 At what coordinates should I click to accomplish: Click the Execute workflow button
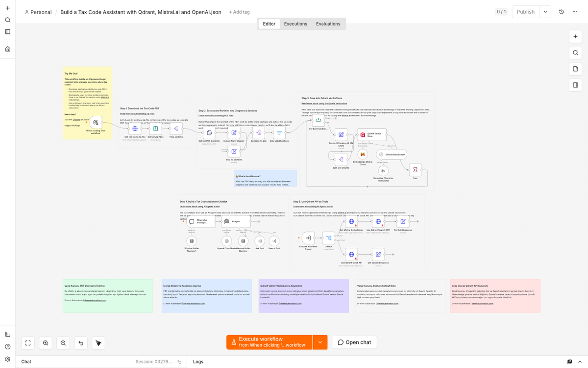(269, 342)
